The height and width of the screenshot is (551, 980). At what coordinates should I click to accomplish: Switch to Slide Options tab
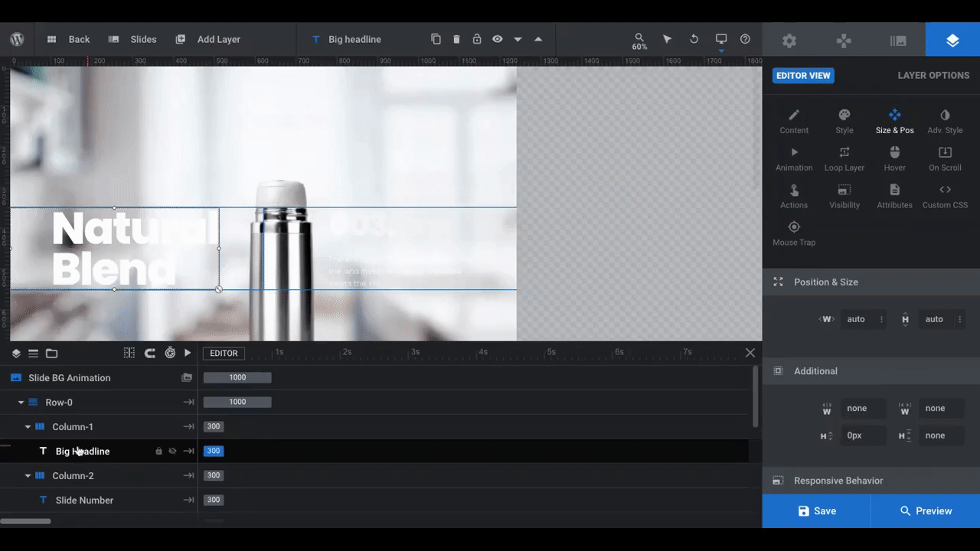point(898,41)
